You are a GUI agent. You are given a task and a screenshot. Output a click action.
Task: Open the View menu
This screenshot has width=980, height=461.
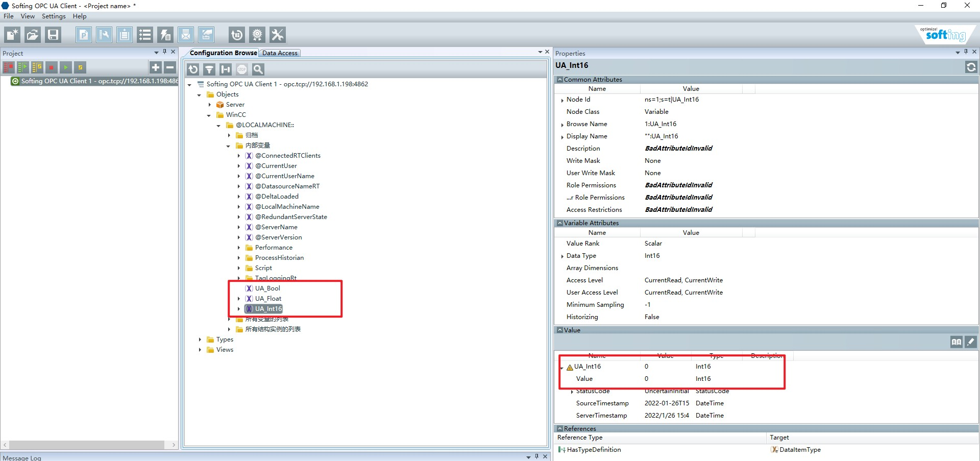click(x=28, y=16)
